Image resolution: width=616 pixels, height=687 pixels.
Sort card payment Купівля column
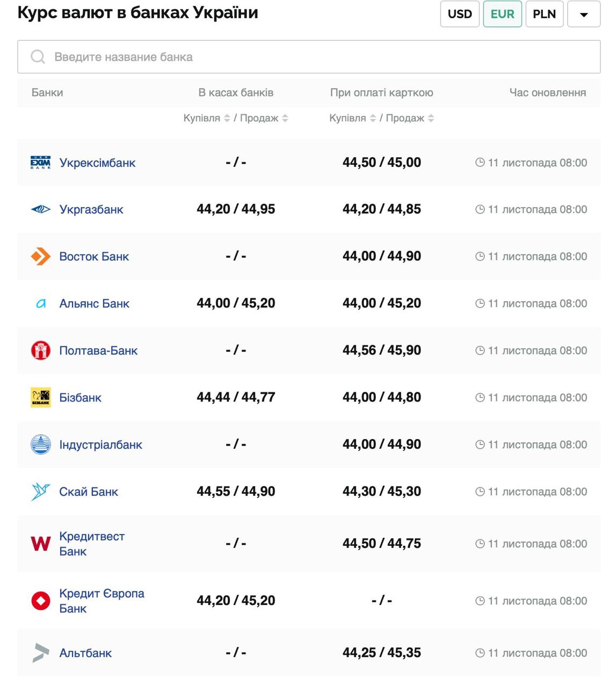point(373,118)
